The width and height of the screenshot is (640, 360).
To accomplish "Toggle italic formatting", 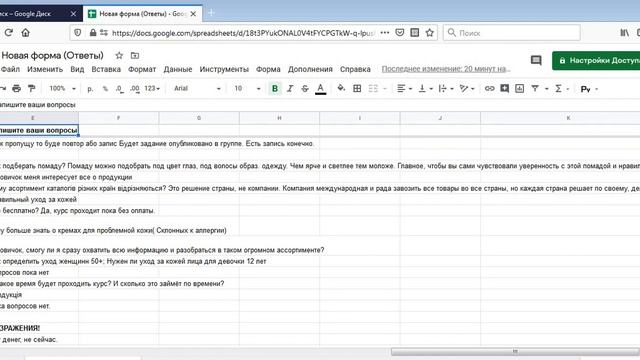I will coord(290,89).
